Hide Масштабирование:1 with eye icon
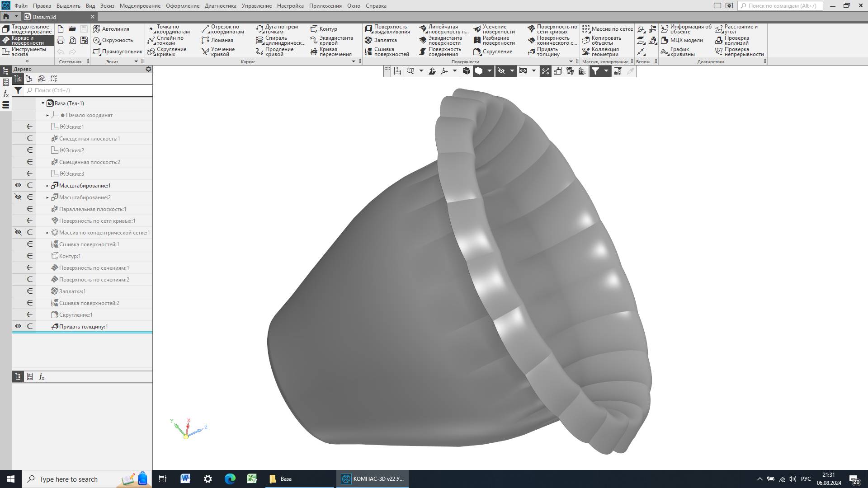868x488 pixels. pyautogui.click(x=18, y=185)
